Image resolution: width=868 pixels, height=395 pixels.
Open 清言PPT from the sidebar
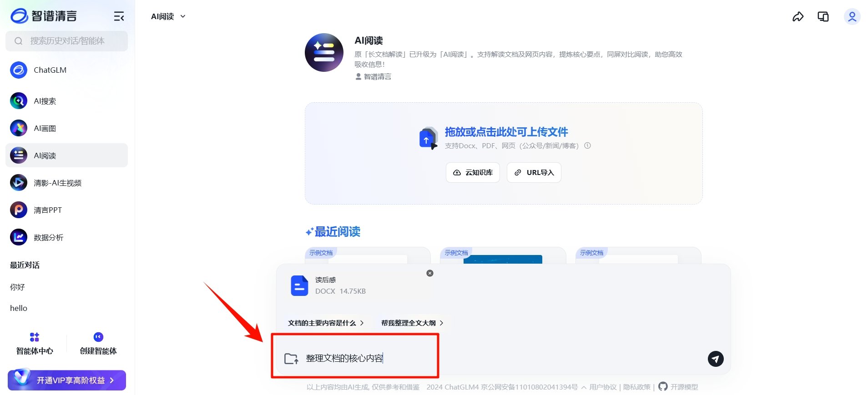click(66, 210)
